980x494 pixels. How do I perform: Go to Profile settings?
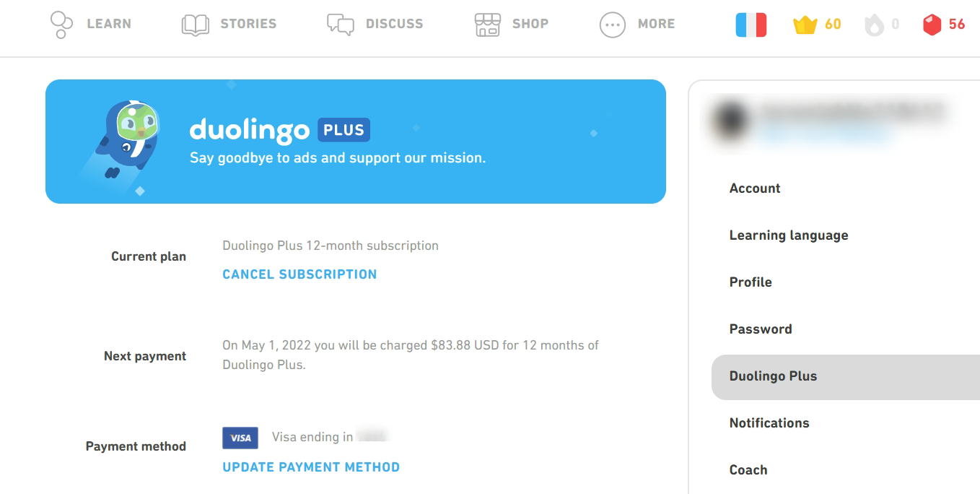pyautogui.click(x=751, y=282)
